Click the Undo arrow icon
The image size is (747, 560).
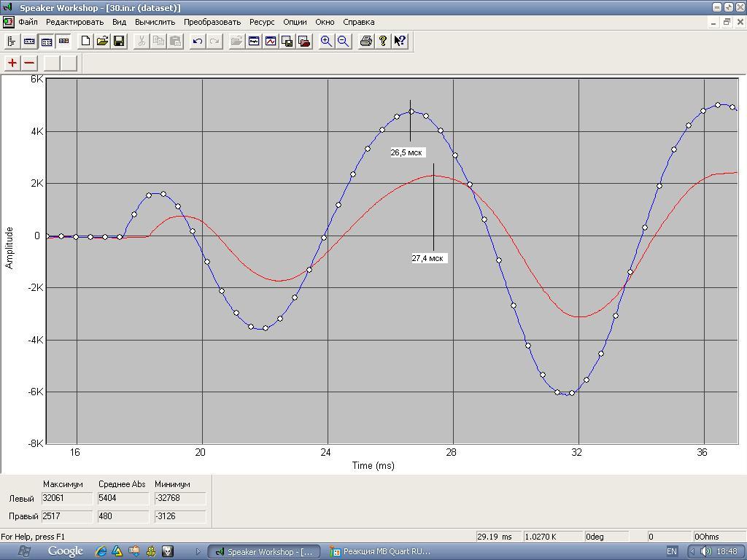[197, 42]
